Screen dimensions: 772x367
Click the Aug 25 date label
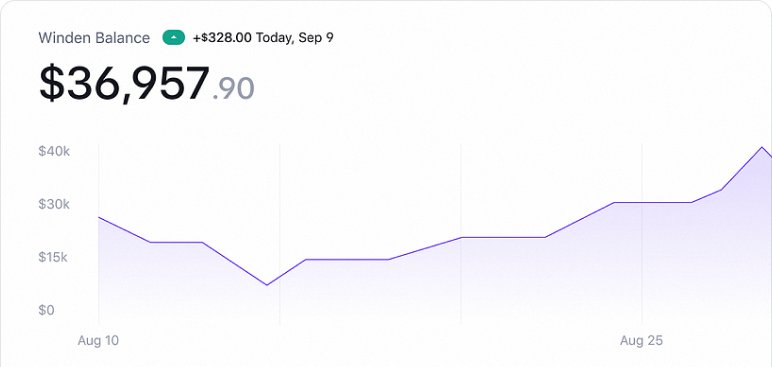(642, 340)
